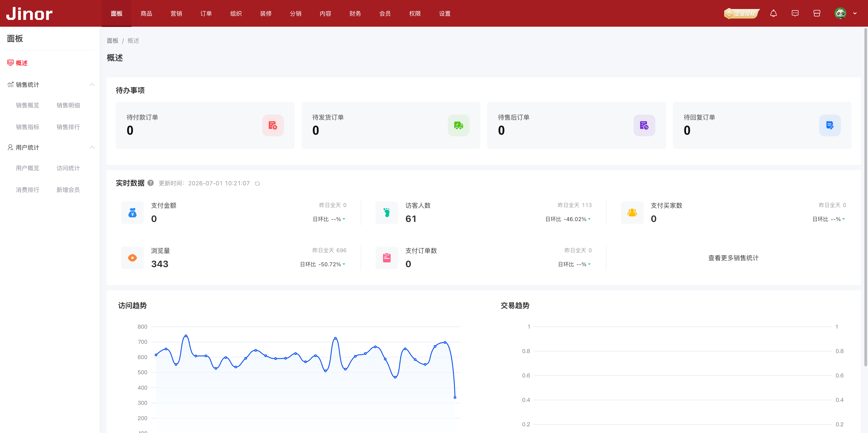
Task: Open the 商品 top navigation tab
Action: (146, 14)
